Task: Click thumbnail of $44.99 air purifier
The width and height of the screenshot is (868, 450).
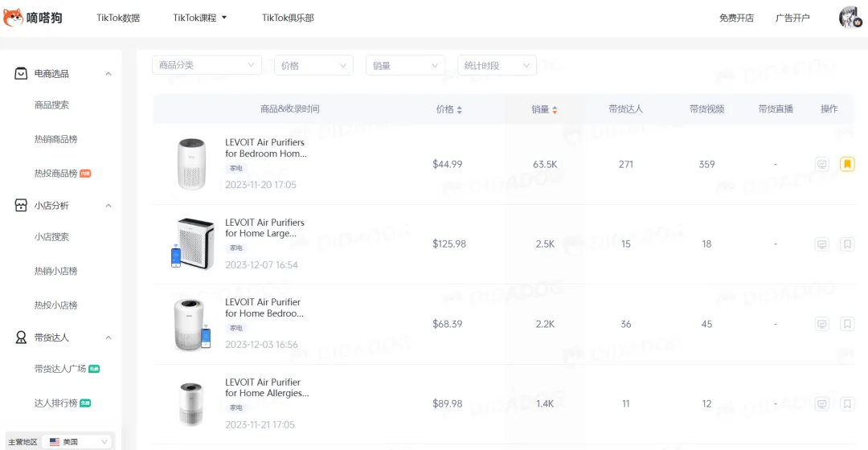Action: click(191, 164)
